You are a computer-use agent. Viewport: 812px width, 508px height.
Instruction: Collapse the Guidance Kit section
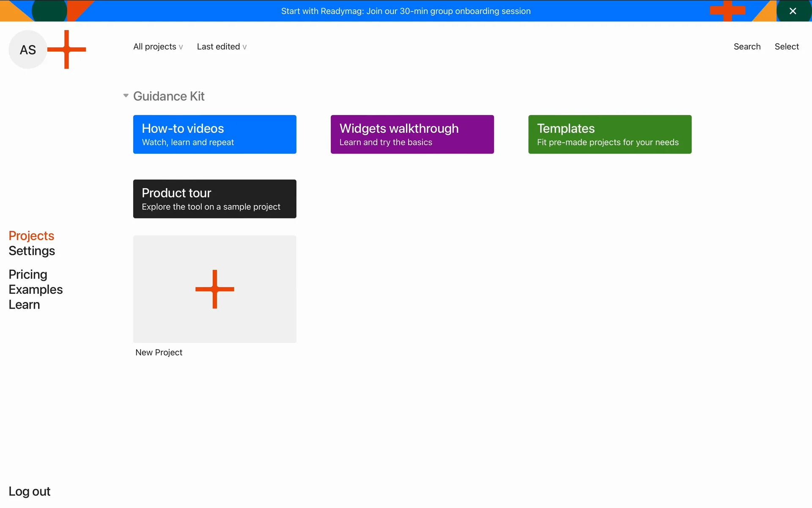coord(126,96)
